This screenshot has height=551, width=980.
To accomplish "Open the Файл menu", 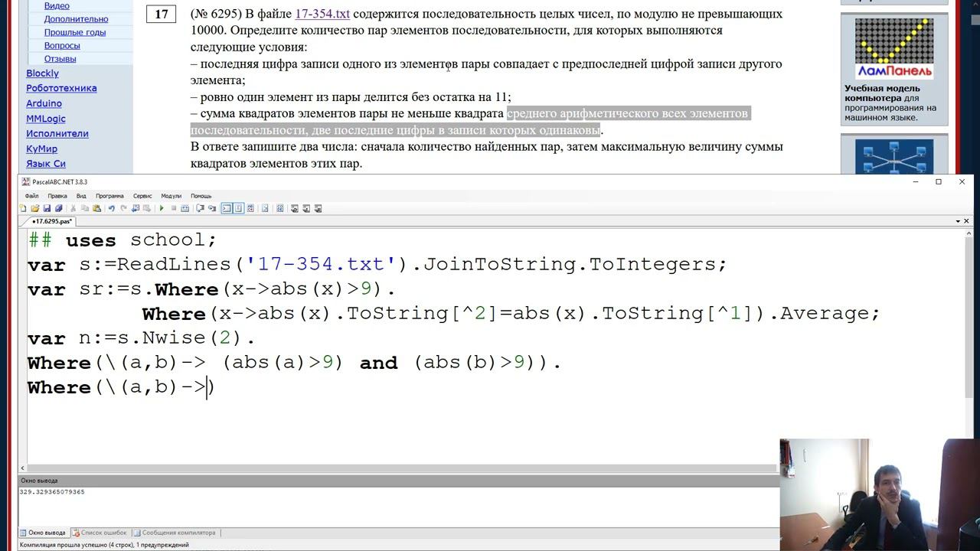I will pos(31,196).
